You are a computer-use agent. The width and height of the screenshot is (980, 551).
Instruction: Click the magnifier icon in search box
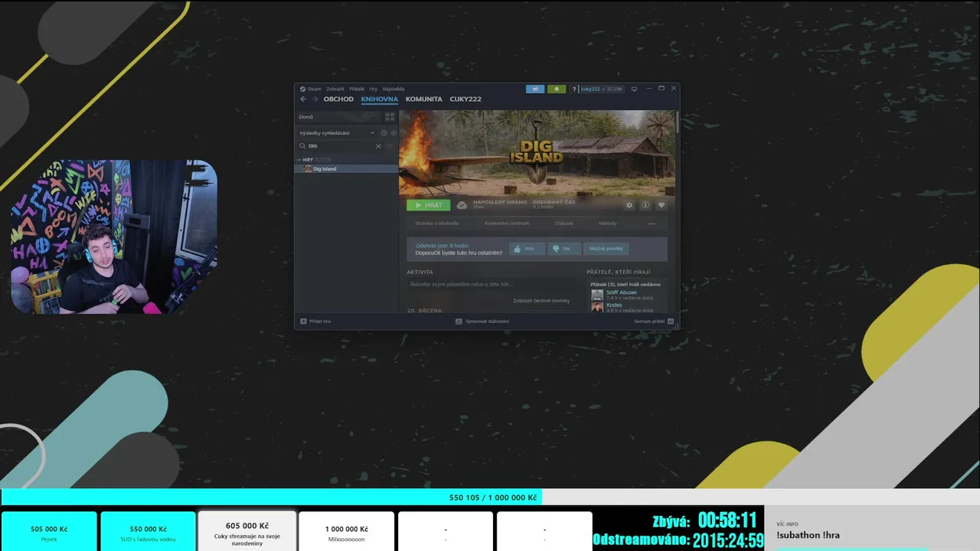[x=303, y=145]
